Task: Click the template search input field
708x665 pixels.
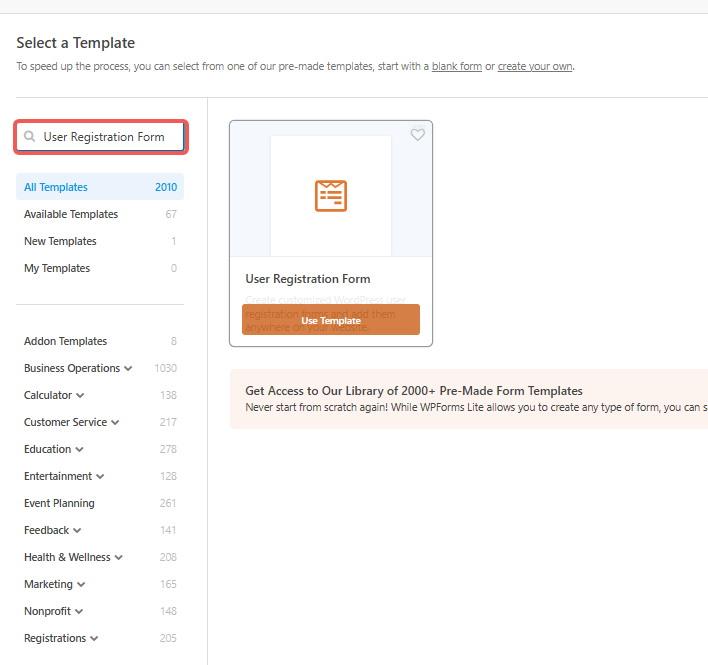Action: [x=105, y=137]
